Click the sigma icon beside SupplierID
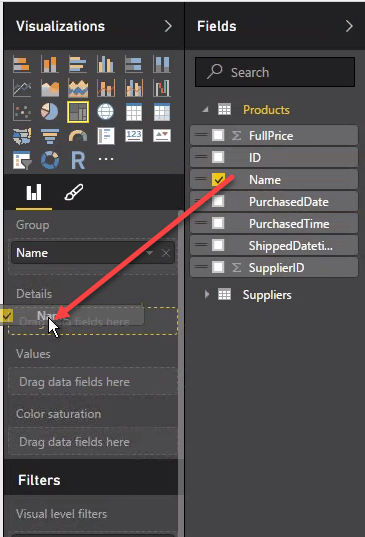 click(x=236, y=267)
